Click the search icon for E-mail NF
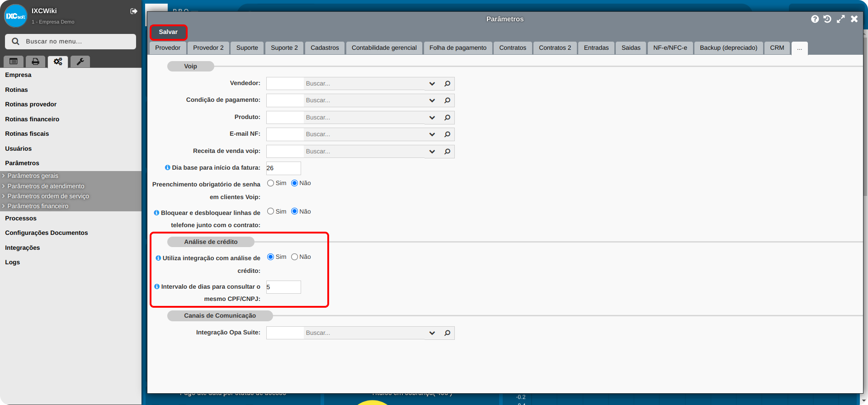The height and width of the screenshot is (405, 868). [447, 134]
